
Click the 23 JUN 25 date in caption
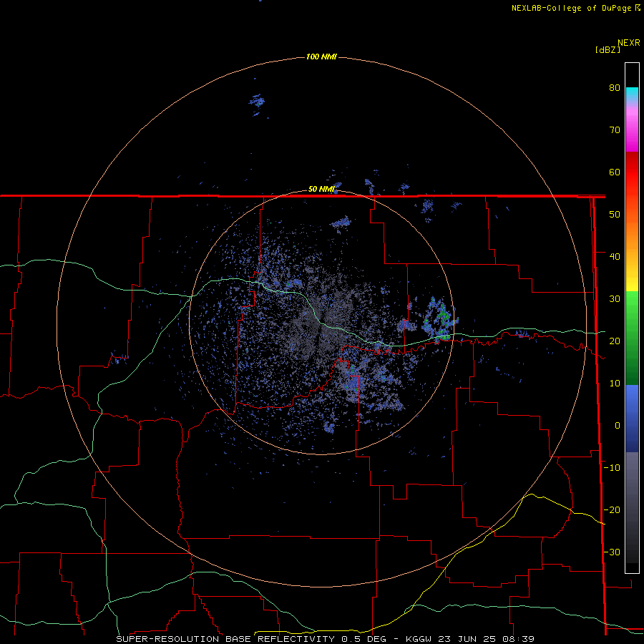[468, 639]
